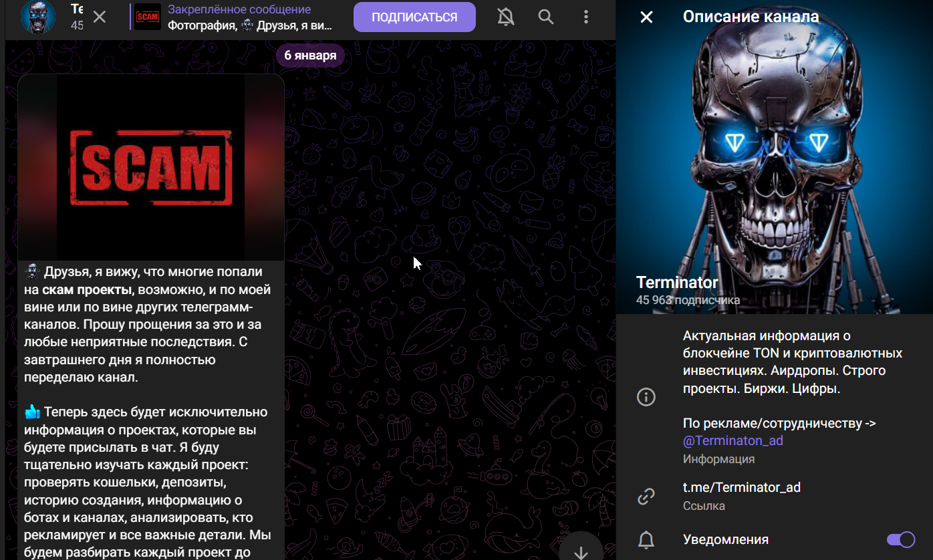Open search in the channel
Viewport: 933px width, 560px height.
[546, 17]
